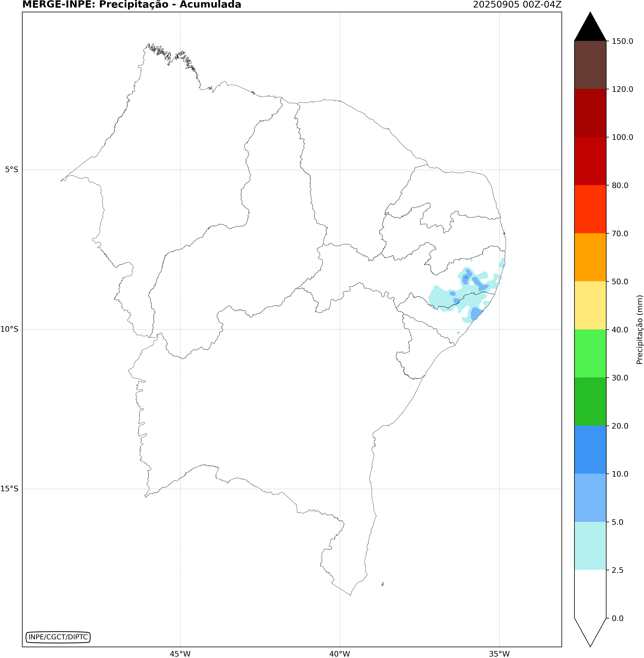644x658 pixels.
Task: Click the 5°S latitude axis label
Action: click(x=12, y=170)
